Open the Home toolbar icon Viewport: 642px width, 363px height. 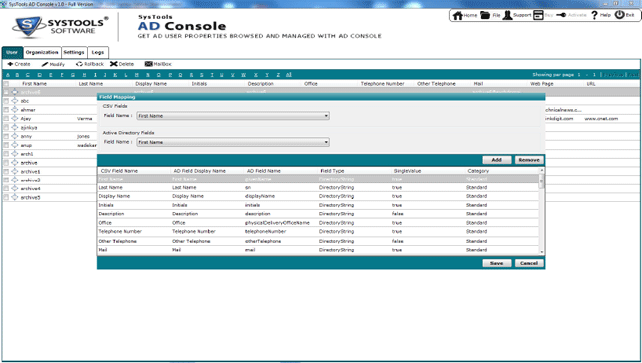(457, 16)
